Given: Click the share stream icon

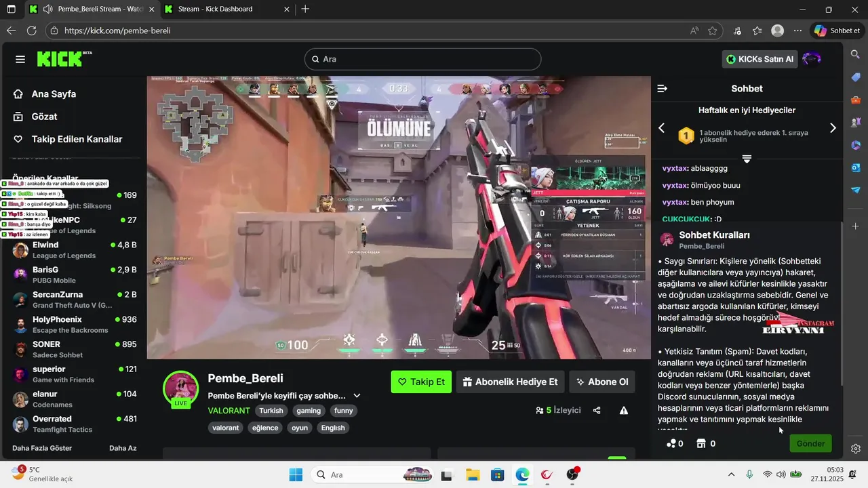Looking at the screenshot, I should (x=597, y=410).
